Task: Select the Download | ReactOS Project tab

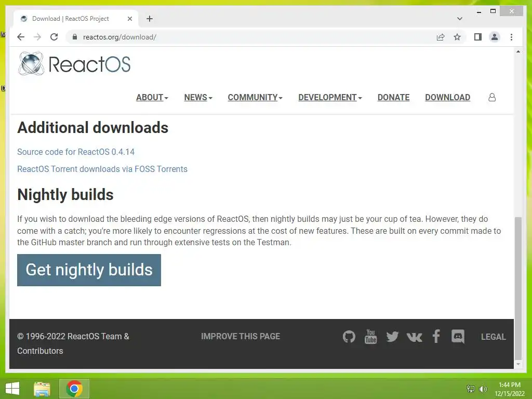Action: point(76,19)
